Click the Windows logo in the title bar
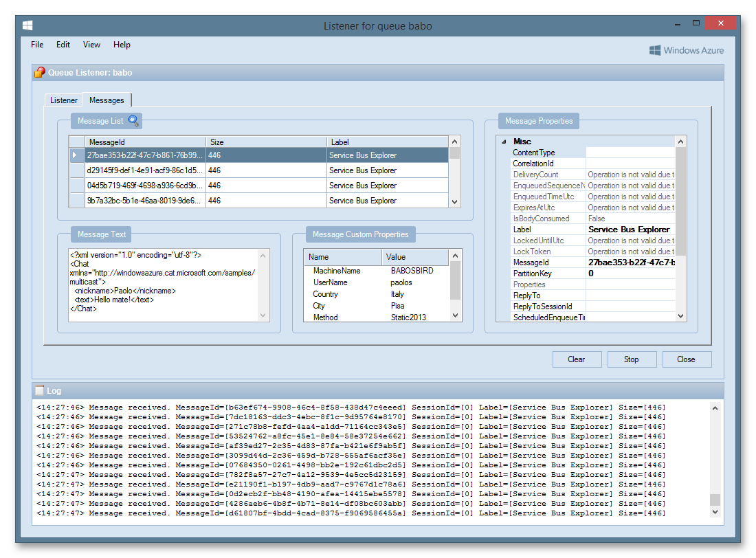This screenshot has height=558, width=756. 27,25
